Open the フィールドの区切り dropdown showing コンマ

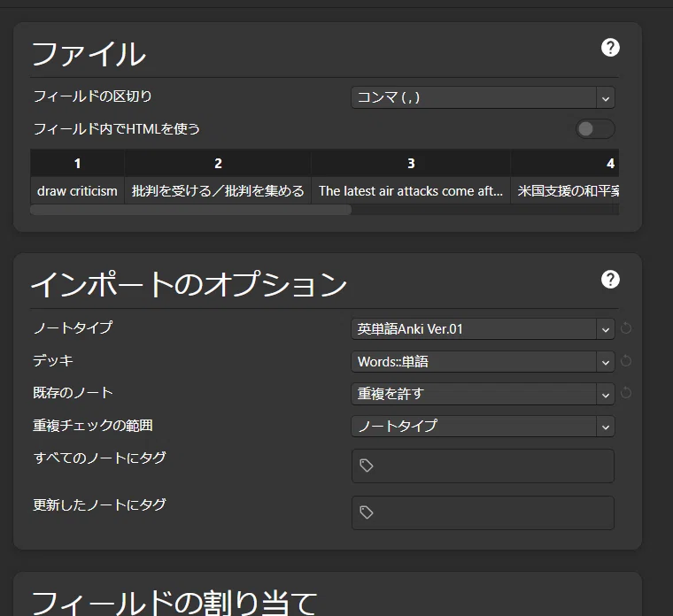(x=483, y=97)
